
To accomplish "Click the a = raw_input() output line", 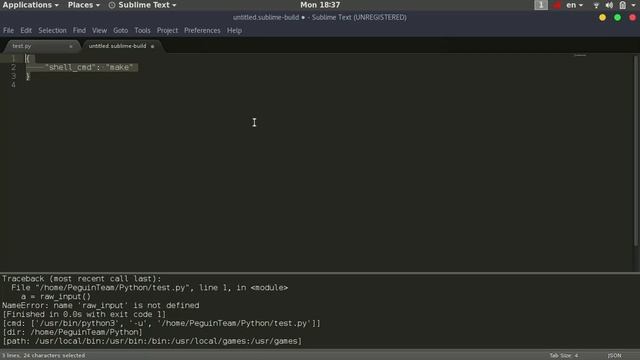I will click(56, 297).
